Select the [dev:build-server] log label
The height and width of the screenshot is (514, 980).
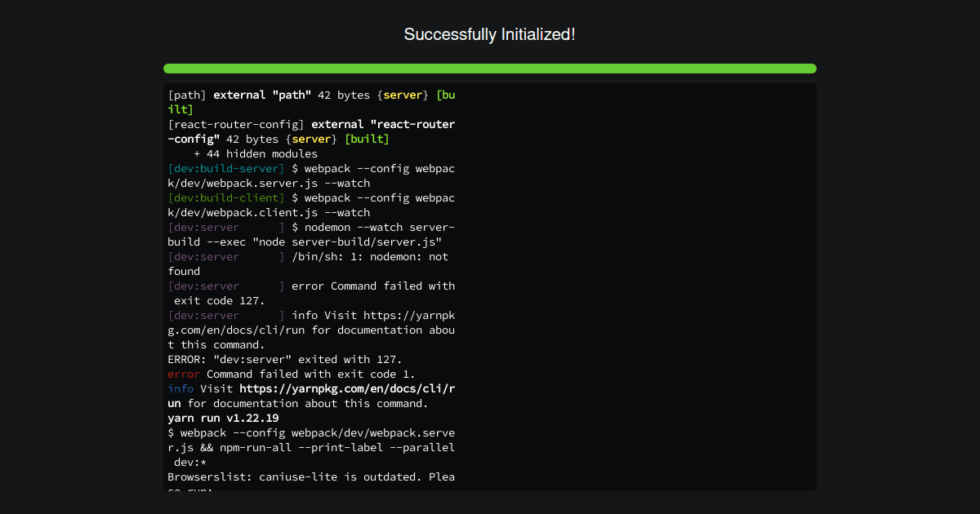225,168
